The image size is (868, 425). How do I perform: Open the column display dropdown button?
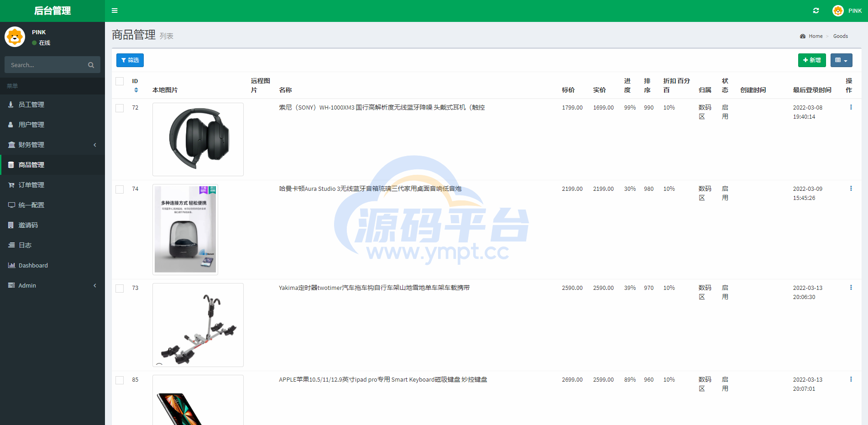pos(841,60)
